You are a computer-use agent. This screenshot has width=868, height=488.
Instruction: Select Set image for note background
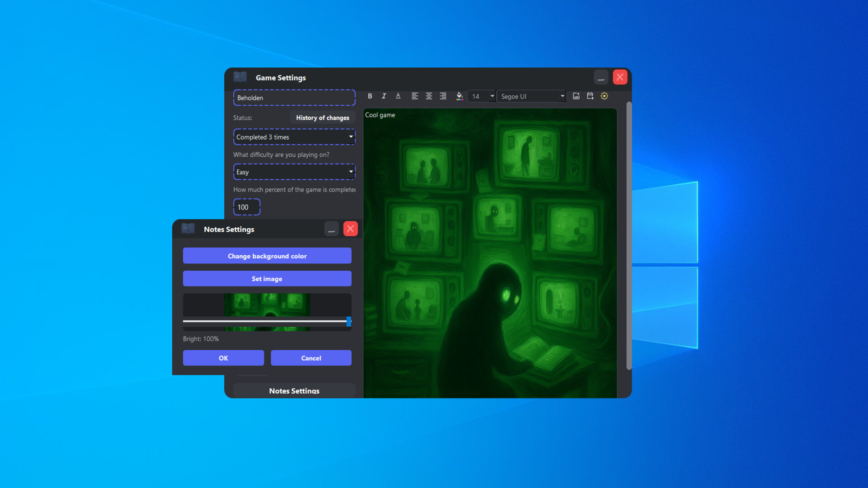tap(267, 278)
